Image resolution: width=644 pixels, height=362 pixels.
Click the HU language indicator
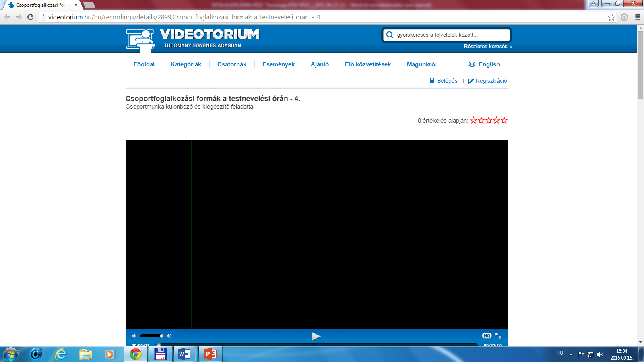click(x=560, y=353)
